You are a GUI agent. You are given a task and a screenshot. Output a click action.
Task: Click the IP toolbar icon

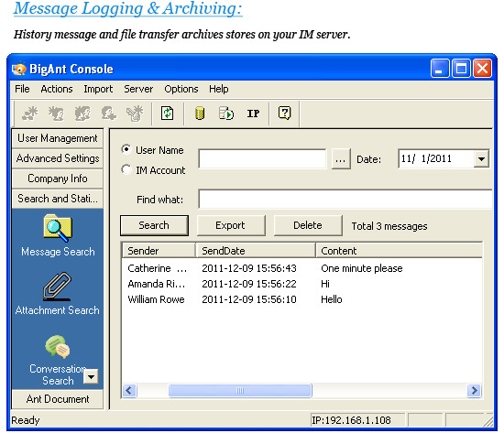tap(253, 114)
